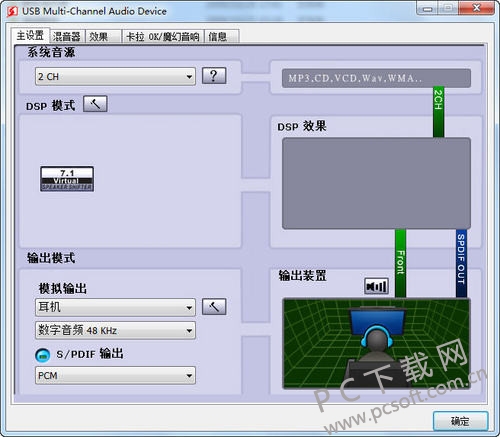Switch to the 主设置 tab

click(x=30, y=35)
